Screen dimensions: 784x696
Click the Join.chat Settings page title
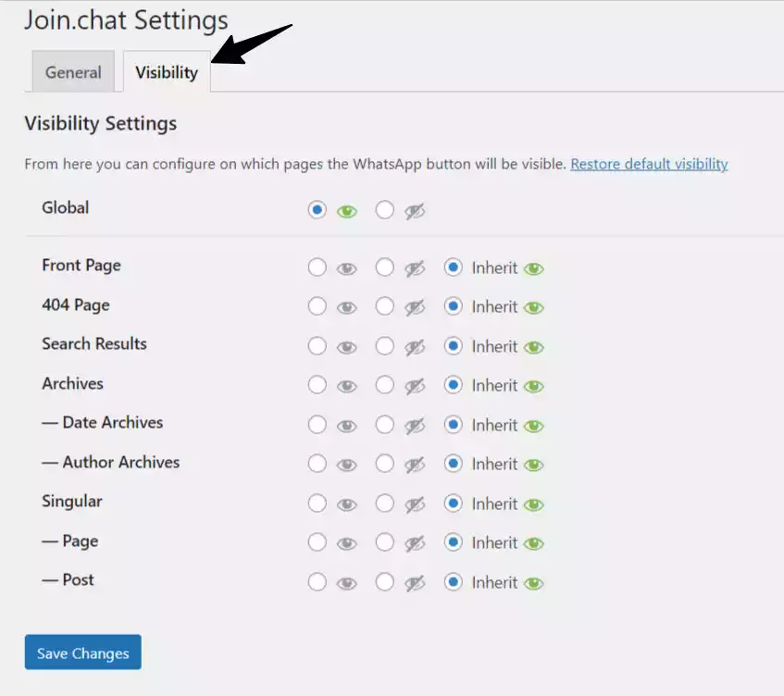coord(126,20)
